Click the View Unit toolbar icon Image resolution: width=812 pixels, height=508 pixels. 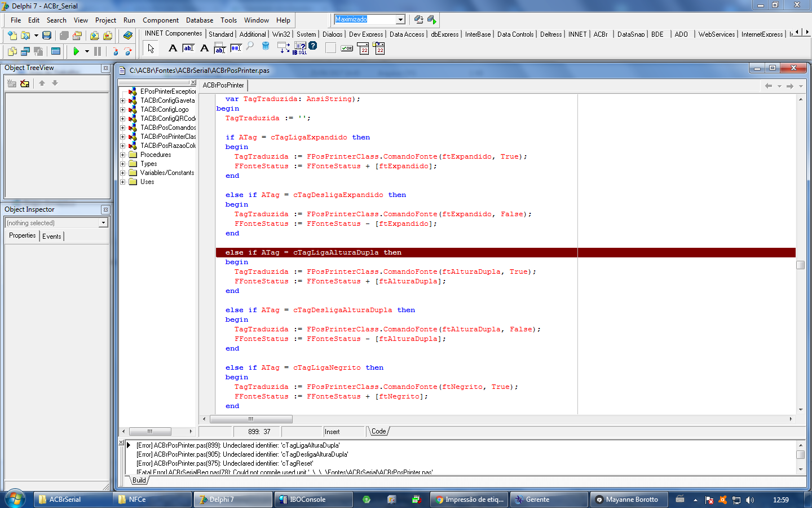pyautogui.click(x=12, y=51)
